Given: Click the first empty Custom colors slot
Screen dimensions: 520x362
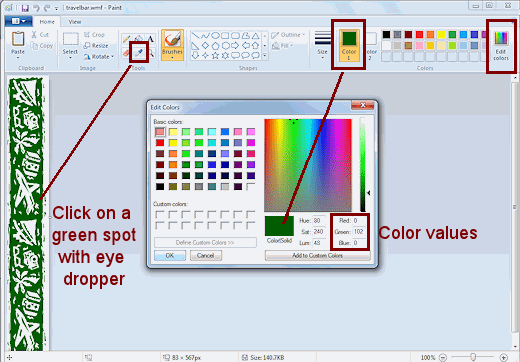Looking at the screenshot, I should pos(160,214).
